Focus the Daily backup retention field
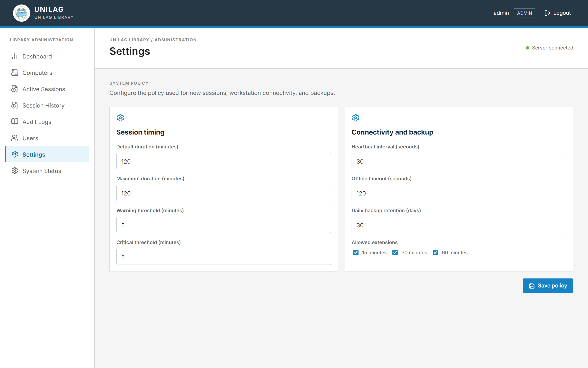This screenshot has height=368, width=588. coord(459,225)
